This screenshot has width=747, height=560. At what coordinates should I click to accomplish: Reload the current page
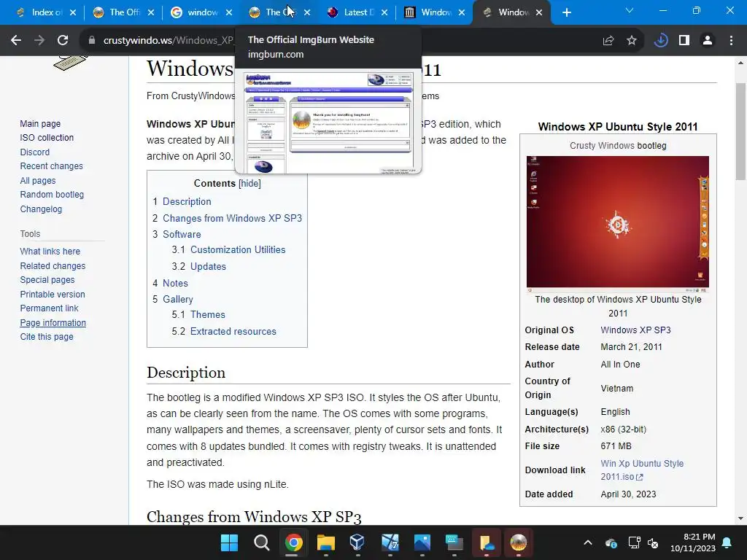click(63, 41)
